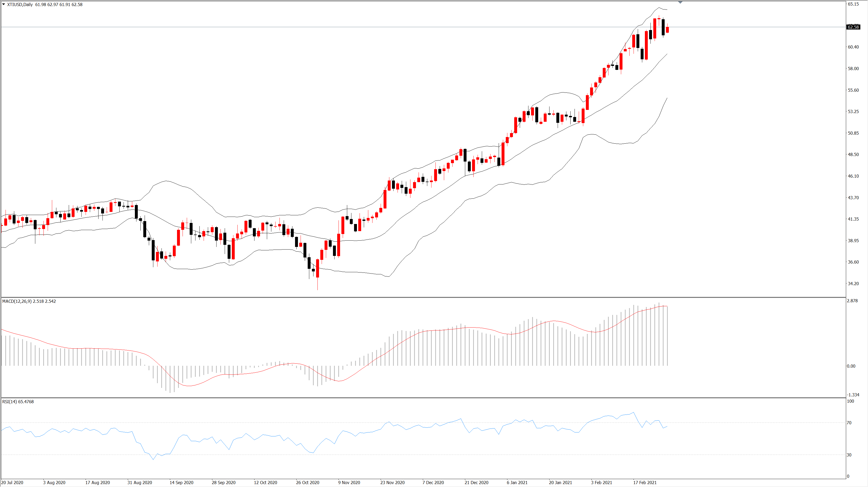This screenshot has width=868, height=487.
Task: Click the 6 Jan 2021 date label
Action: (517, 483)
